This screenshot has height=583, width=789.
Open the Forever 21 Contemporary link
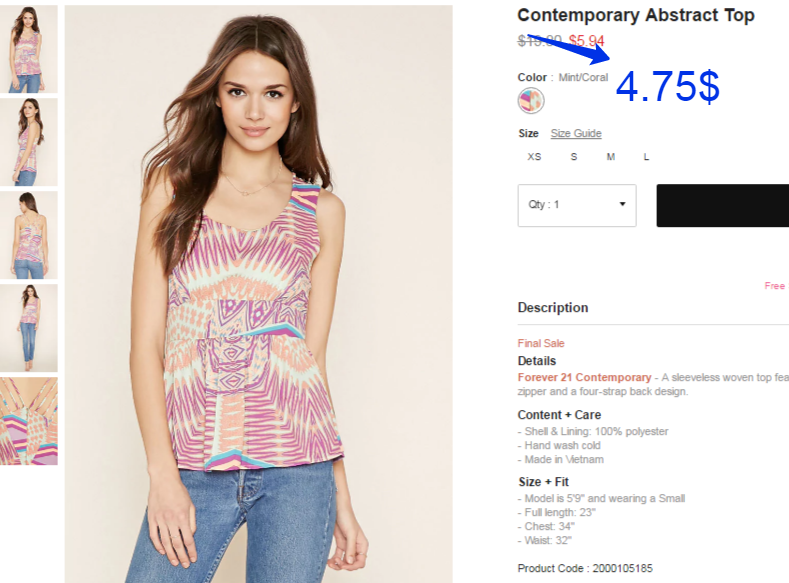[x=584, y=377]
